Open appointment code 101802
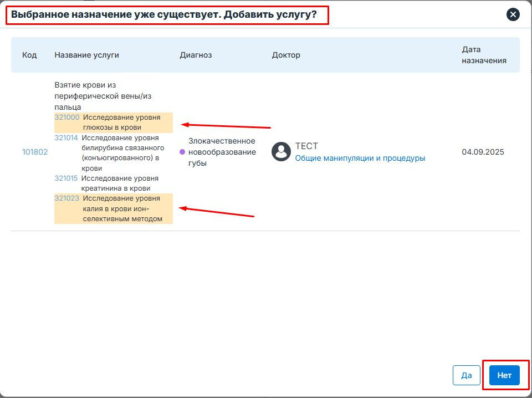The width and height of the screenshot is (532, 398). tap(35, 152)
